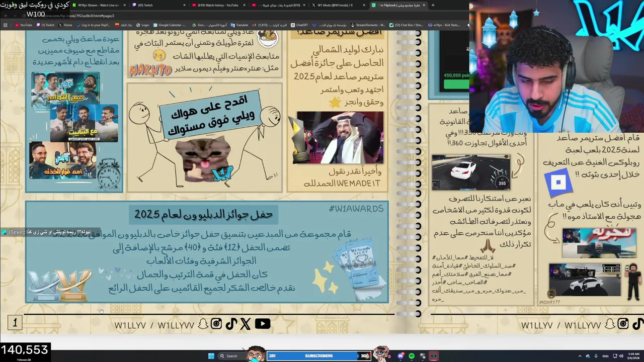Open Spotify from the taskbar
This screenshot has width=644, height=362.
[x=412, y=356]
